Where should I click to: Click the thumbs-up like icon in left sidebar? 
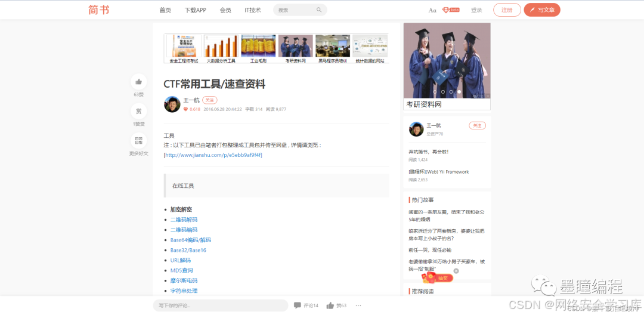tap(139, 82)
